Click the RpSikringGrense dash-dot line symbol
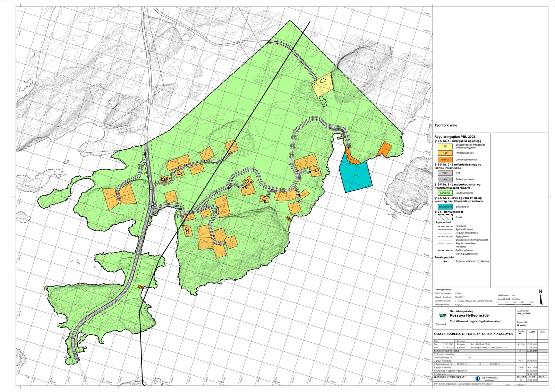555x392 pixels. (x=445, y=250)
